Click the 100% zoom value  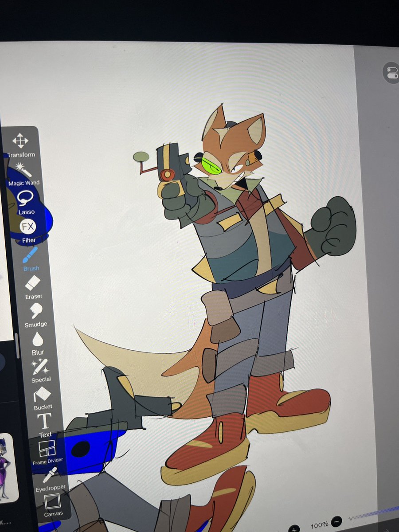point(319,525)
